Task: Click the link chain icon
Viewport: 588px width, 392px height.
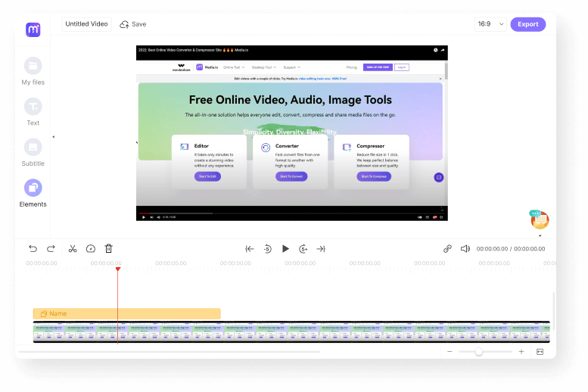Action: (x=447, y=249)
